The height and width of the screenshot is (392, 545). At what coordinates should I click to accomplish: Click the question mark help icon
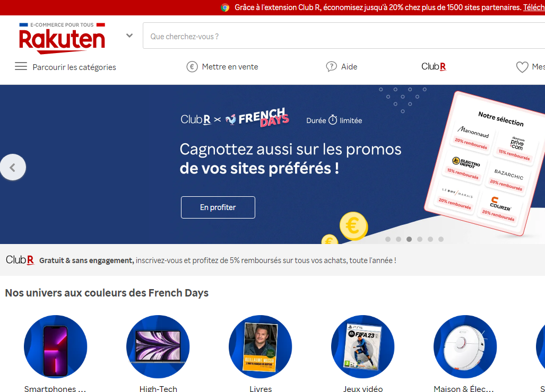pyautogui.click(x=331, y=67)
